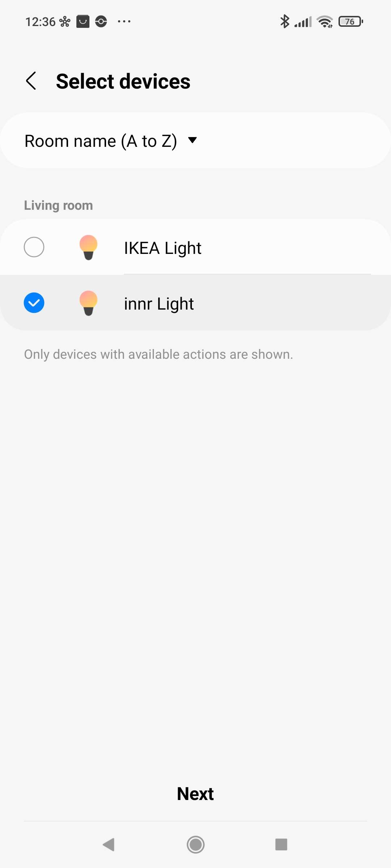Tap the Wi-Fi status icon

pos(325,22)
